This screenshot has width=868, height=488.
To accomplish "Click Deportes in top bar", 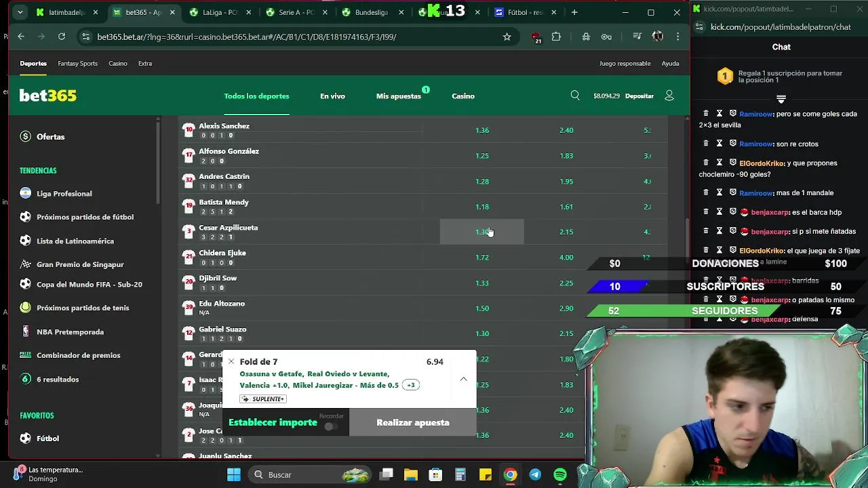I will [x=33, y=64].
